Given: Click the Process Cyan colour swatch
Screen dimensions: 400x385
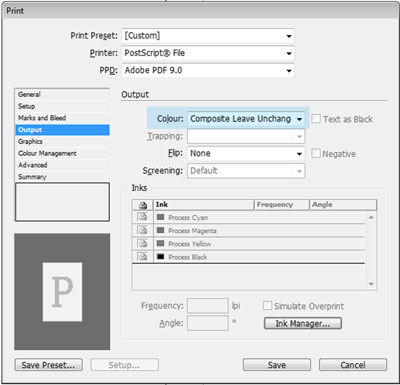Looking at the screenshot, I should [x=161, y=217].
